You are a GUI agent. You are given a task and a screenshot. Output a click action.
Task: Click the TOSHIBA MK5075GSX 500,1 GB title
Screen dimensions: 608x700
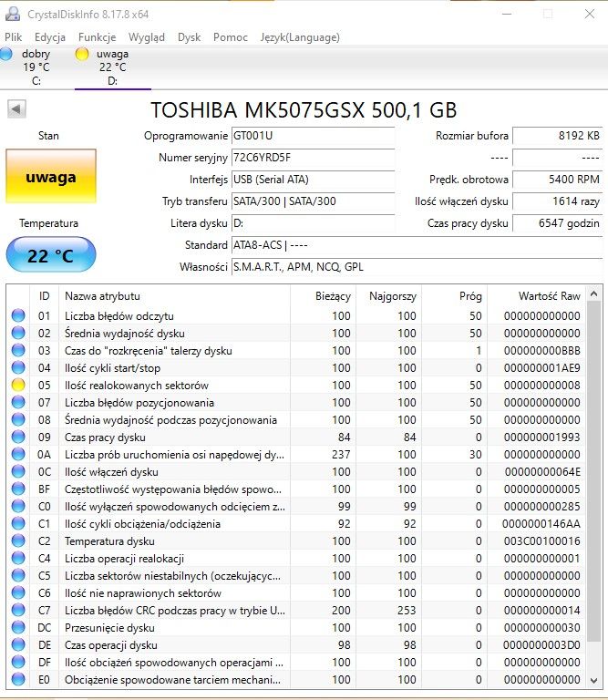pos(304,109)
